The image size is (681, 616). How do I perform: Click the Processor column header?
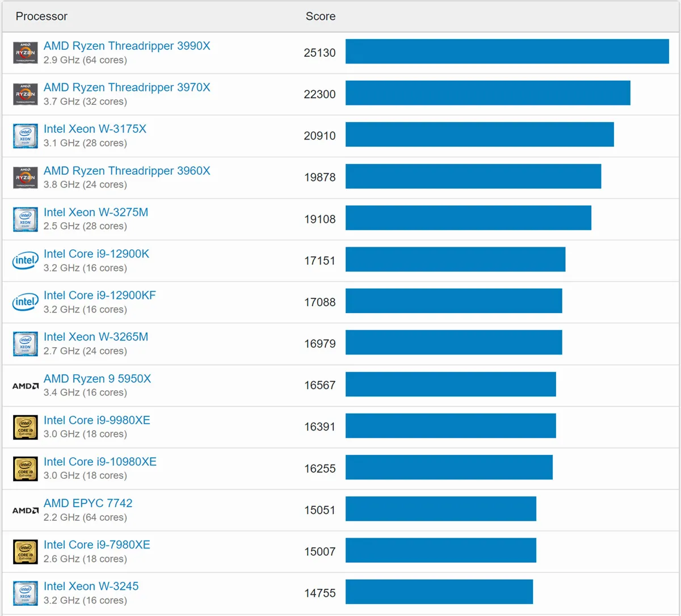coord(41,16)
